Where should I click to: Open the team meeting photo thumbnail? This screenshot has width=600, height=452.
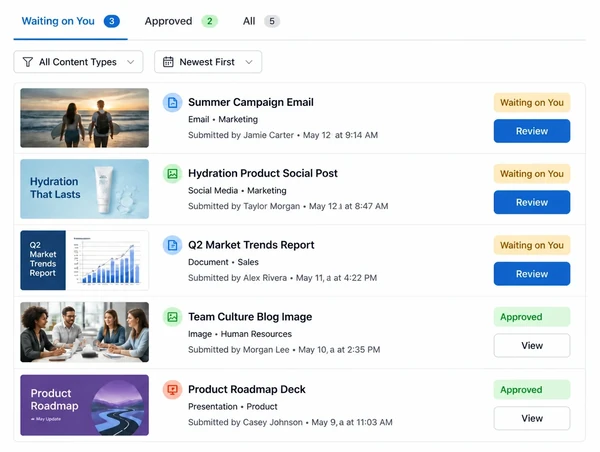click(85, 332)
